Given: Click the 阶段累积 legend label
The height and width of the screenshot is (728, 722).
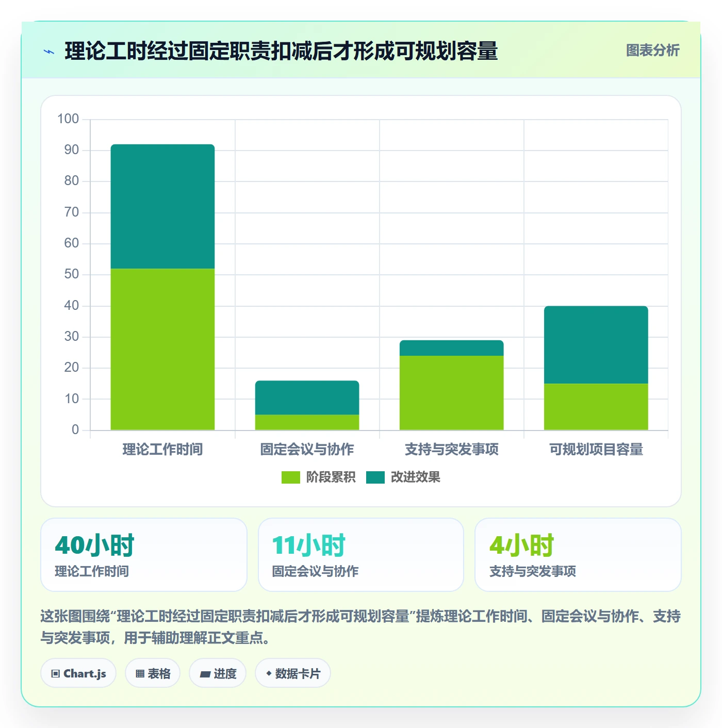Looking at the screenshot, I should pyautogui.click(x=331, y=477).
